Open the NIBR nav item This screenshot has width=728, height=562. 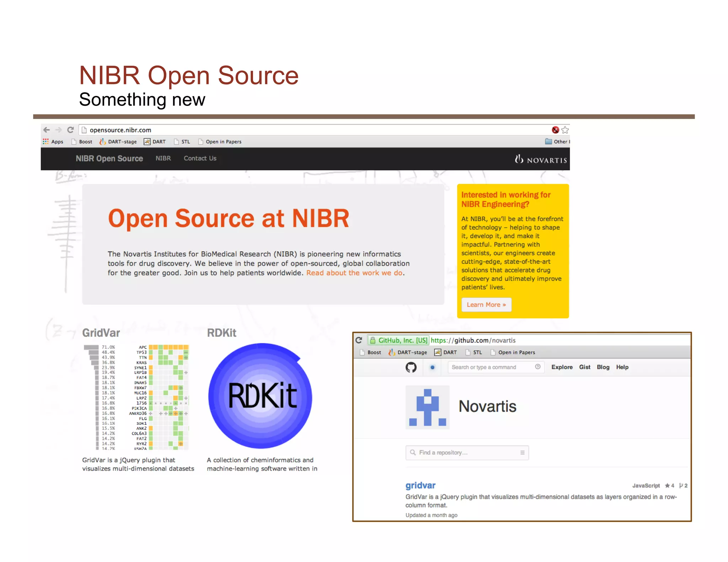(163, 158)
